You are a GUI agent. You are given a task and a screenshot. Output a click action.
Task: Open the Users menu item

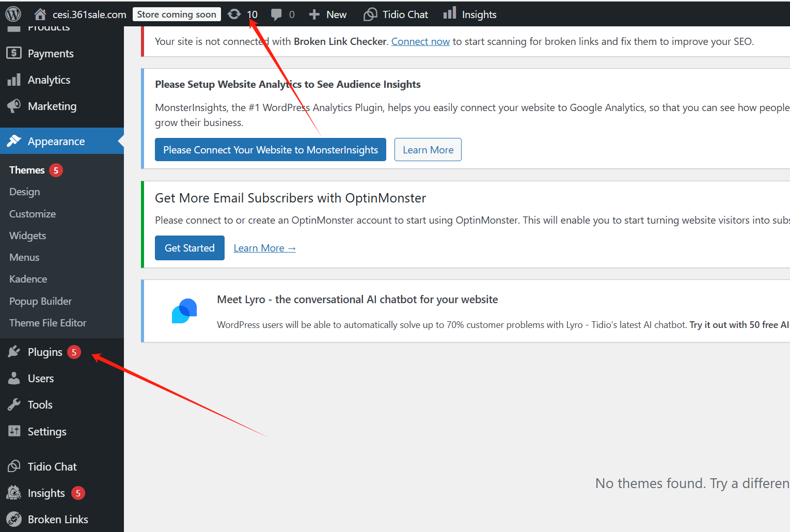pos(41,378)
